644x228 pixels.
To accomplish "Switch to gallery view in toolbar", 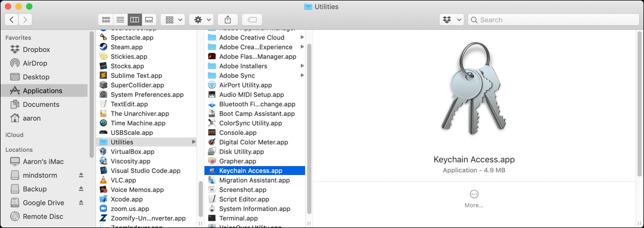I will (x=149, y=20).
